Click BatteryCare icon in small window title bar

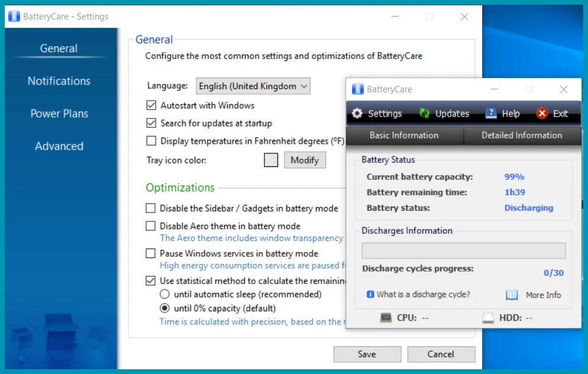coord(357,89)
